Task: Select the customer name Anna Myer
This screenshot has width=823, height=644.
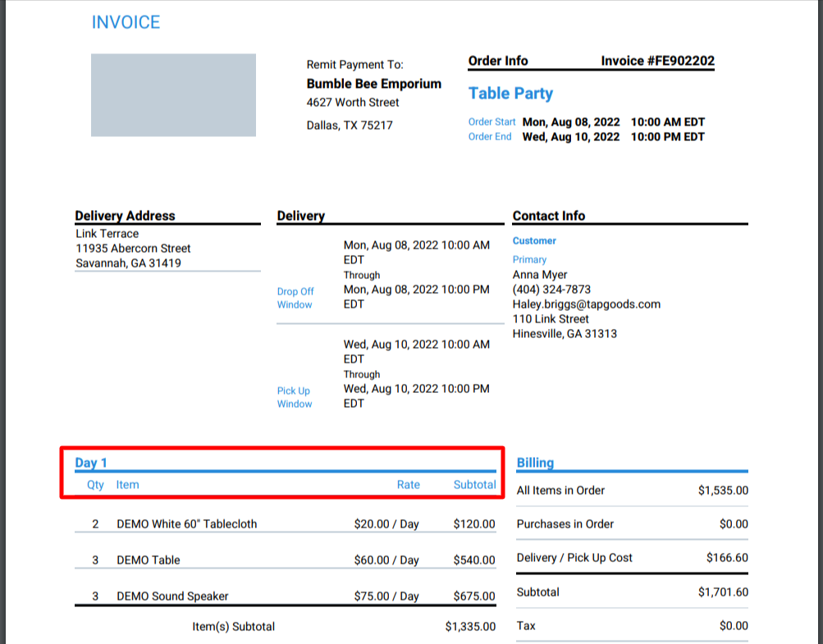Action: click(540, 275)
